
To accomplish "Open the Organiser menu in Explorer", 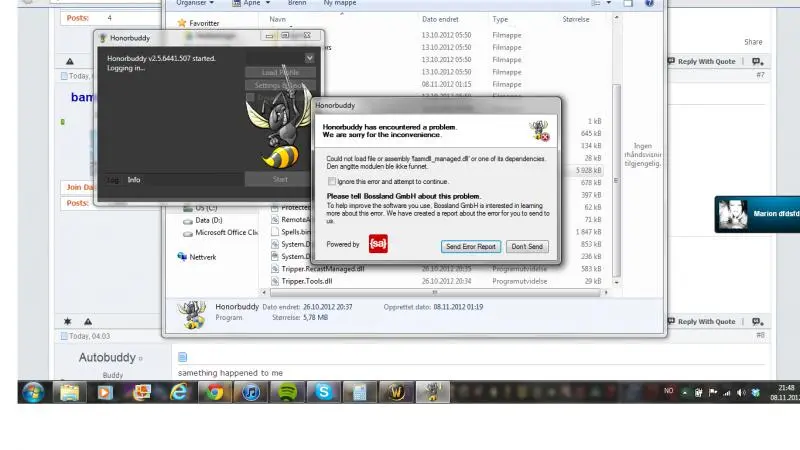I will pos(195,3).
